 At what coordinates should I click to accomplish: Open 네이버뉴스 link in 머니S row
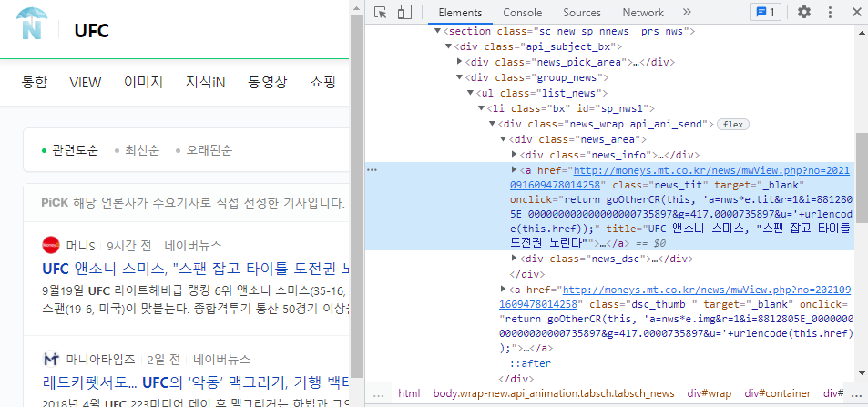click(193, 245)
